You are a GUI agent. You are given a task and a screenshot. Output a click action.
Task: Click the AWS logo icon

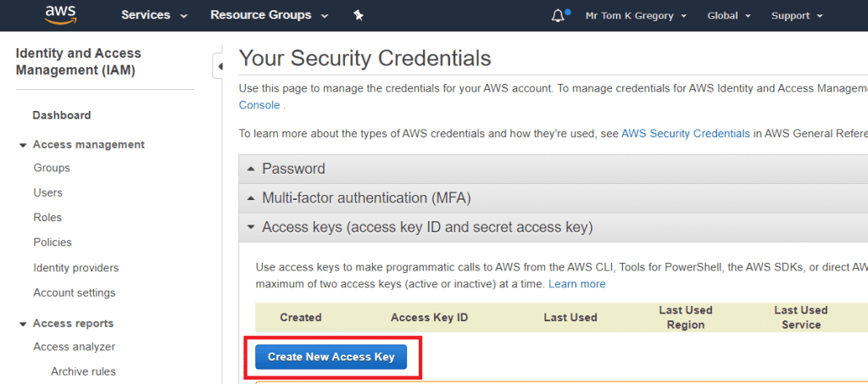tap(61, 14)
